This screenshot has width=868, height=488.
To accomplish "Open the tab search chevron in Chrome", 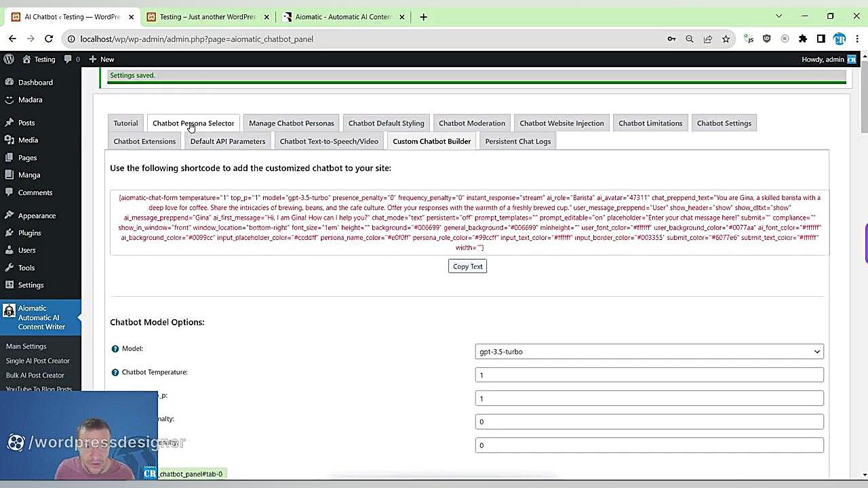I will click(x=778, y=16).
